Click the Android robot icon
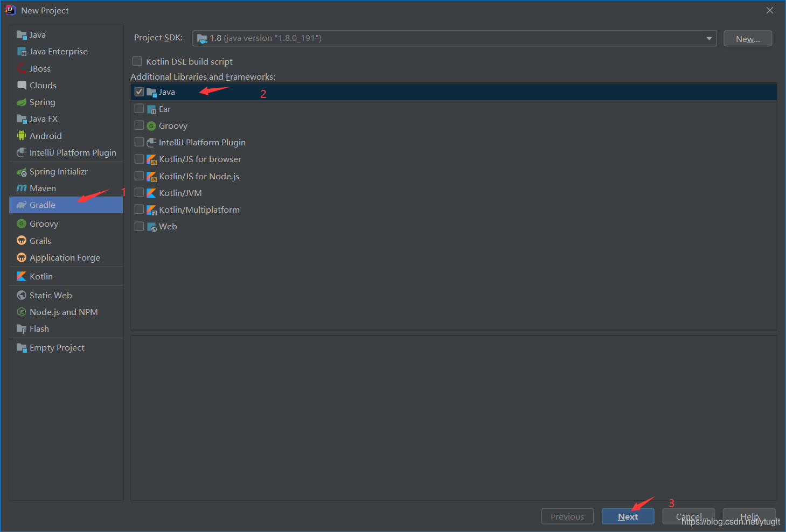Screen dimensions: 786x532 (22, 136)
